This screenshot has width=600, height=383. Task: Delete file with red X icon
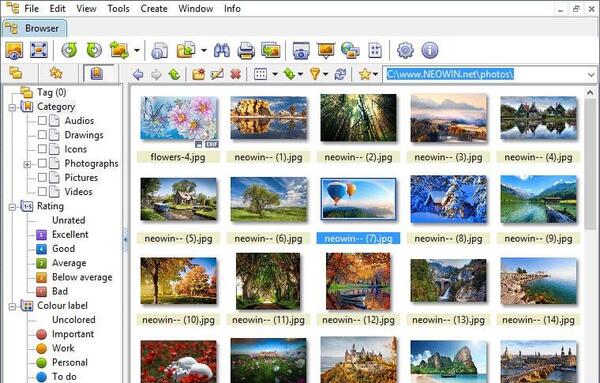pos(235,74)
